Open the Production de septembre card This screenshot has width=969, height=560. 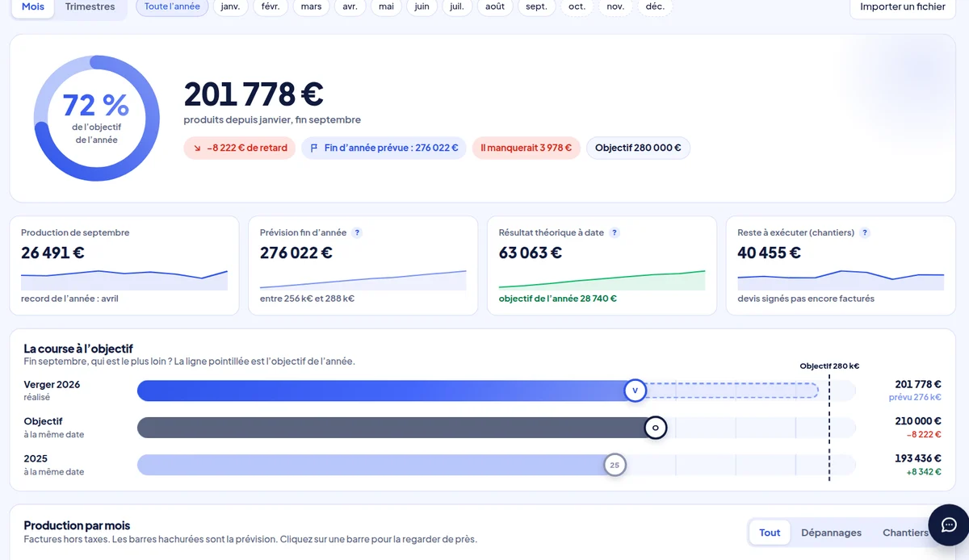click(124, 265)
